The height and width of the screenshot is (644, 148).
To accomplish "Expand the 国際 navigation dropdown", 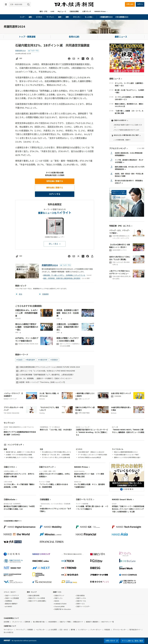I will [x=68, y=17].
